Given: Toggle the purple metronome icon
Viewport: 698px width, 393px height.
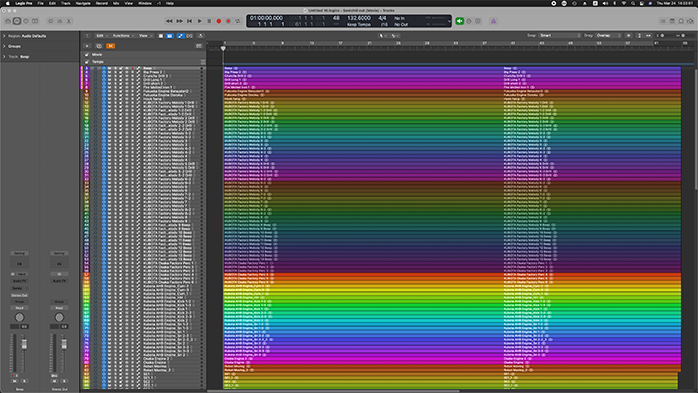Looking at the screenshot, I should tap(494, 21).
